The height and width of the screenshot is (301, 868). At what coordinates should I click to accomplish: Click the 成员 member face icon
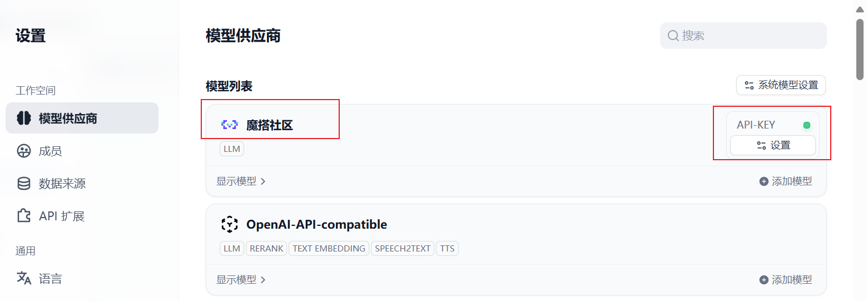pos(23,151)
